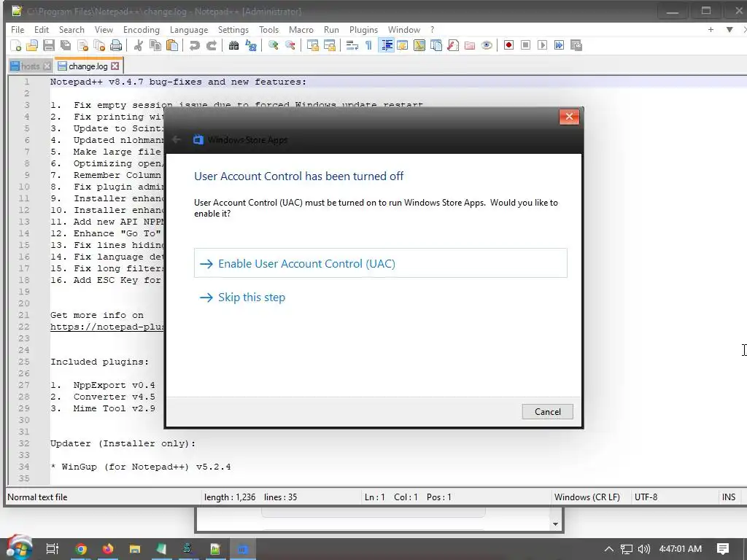Click scroll down arrow of background window
Screen dimensions: 747x560
pyautogui.click(x=555, y=524)
